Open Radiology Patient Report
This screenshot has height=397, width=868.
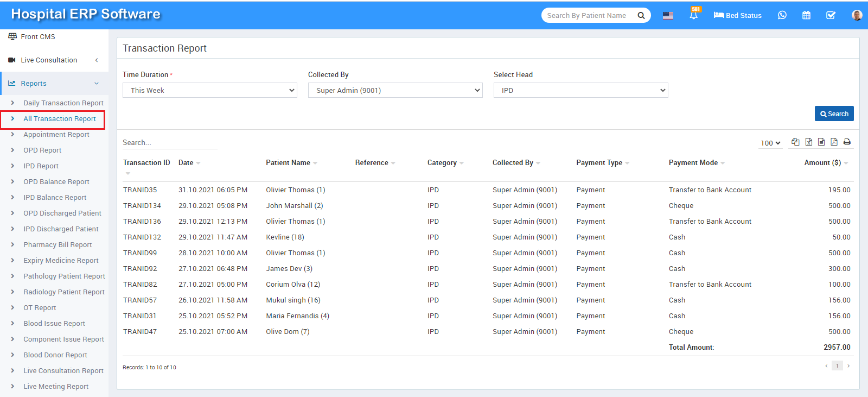(64, 292)
